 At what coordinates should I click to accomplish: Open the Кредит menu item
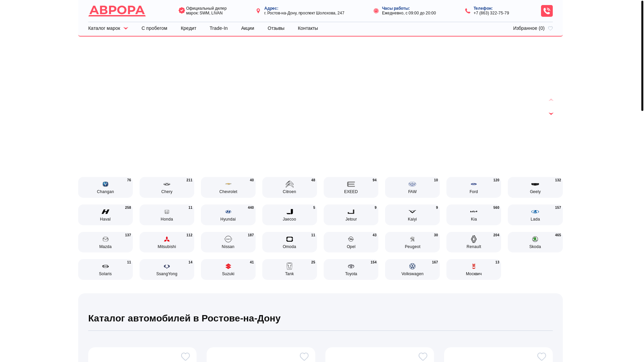point(189,28)
